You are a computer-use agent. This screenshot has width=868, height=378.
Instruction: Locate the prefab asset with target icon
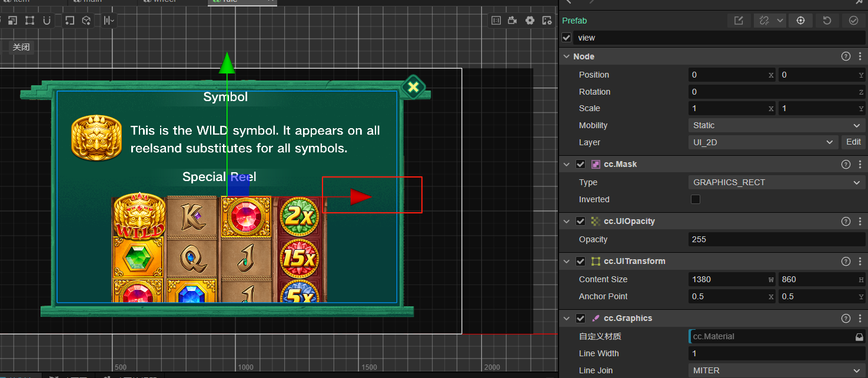point(800,21)
